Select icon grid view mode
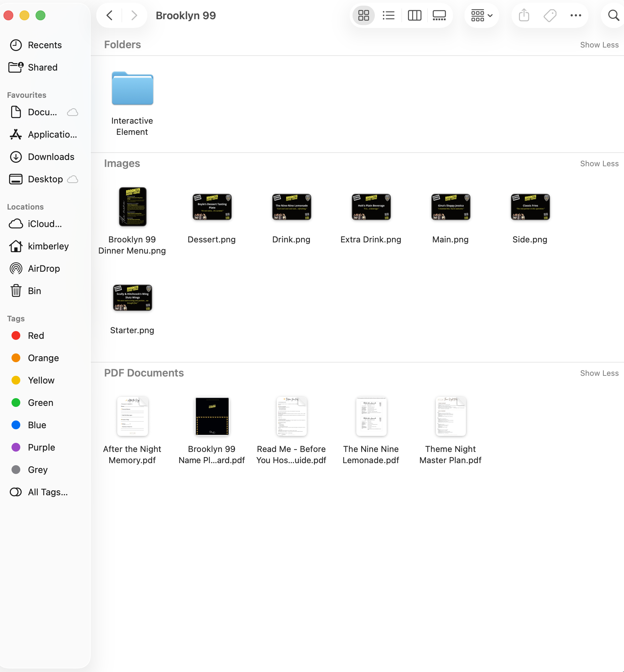 363,15
